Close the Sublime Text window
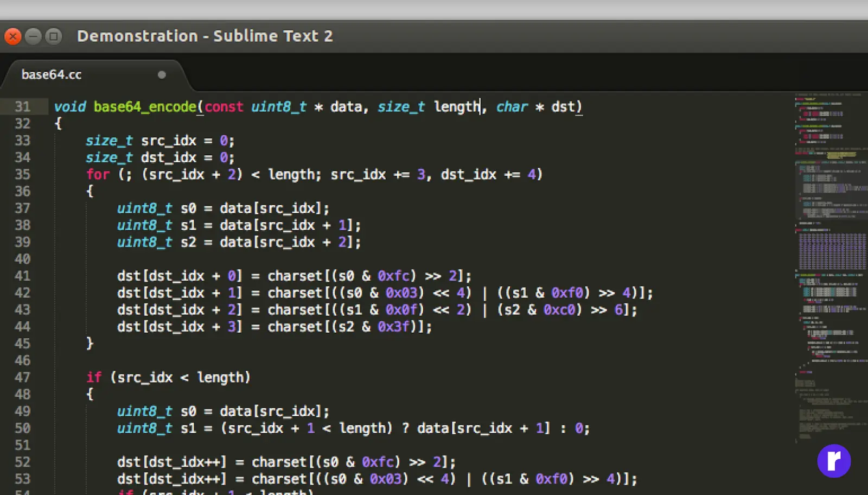 click(13, 36)
